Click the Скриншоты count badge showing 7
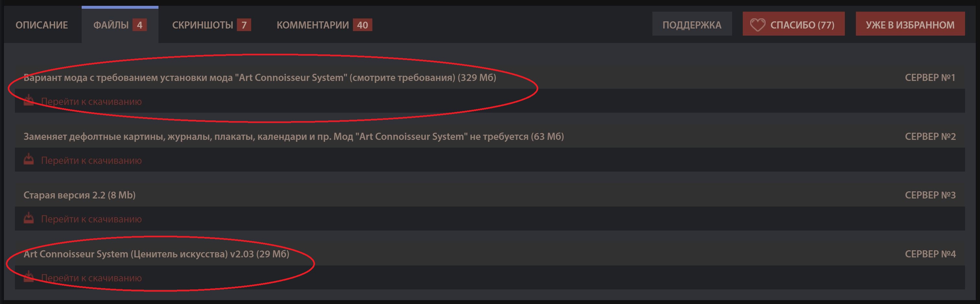980x304 pixels. (244, 25)
